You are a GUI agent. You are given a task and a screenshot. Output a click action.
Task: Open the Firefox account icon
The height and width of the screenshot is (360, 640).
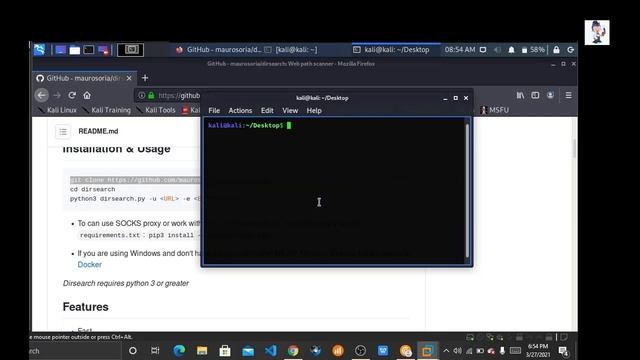point(550,96)
